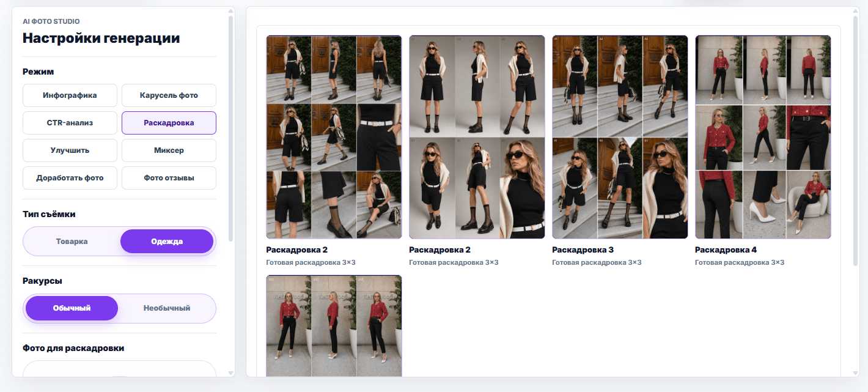Activate the Миксер mode

tap(169, 150)
